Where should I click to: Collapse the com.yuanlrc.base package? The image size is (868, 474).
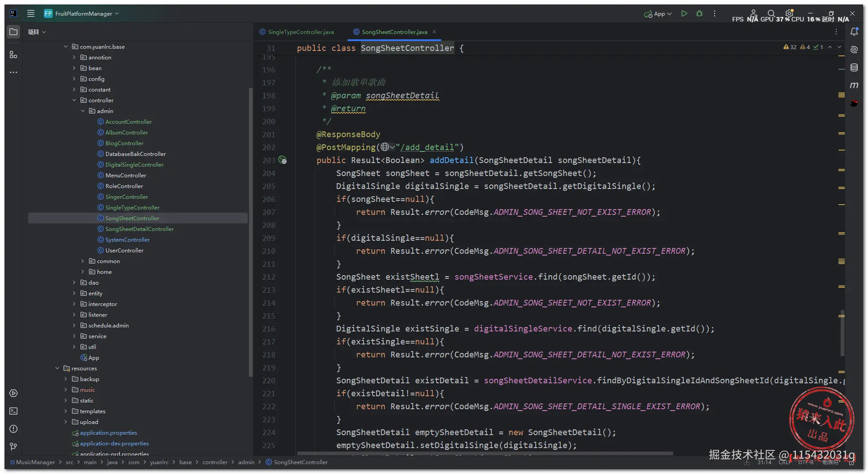click(x=66, y=46)
